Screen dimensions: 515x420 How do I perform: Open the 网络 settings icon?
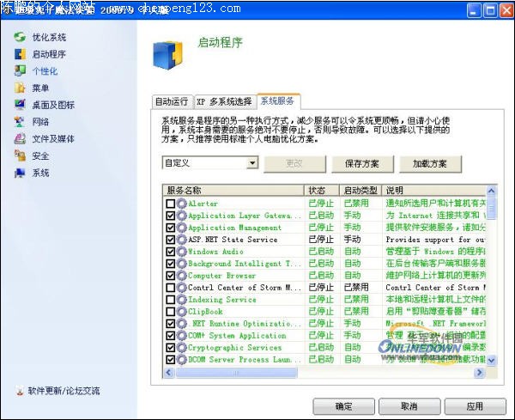point(20,122)
